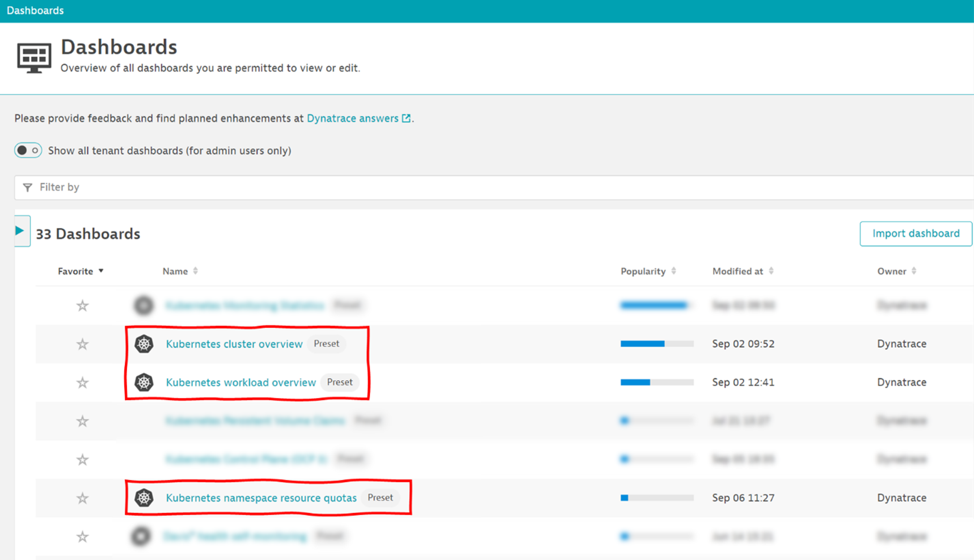This screenshot has width=974, height=560.
Task: Click inside the Filter by input field
Action: coord(231,187)
